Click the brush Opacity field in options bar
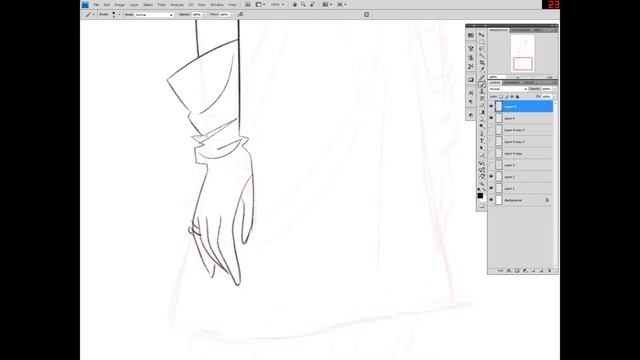640x360 pixels. (x=197, y=14)
